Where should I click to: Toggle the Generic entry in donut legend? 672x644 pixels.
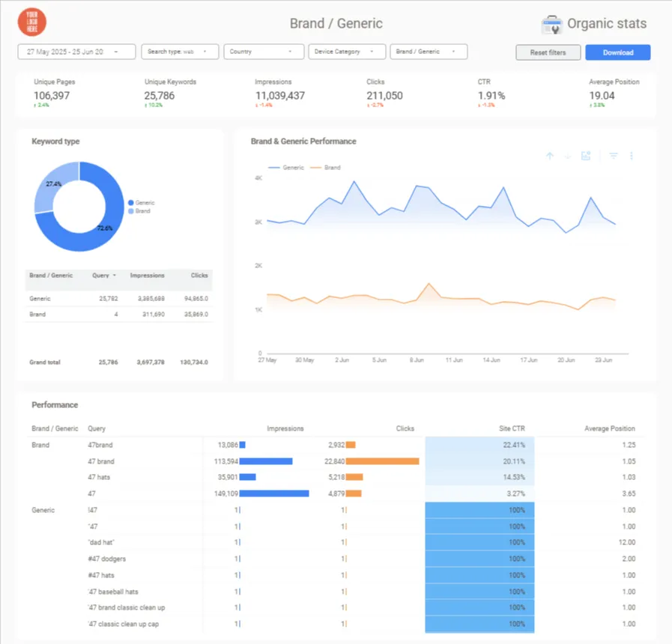(142, 203)
